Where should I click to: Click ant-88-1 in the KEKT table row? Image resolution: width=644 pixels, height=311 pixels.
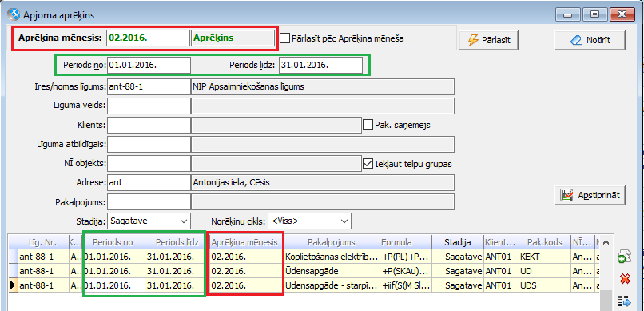click(42, 257)
